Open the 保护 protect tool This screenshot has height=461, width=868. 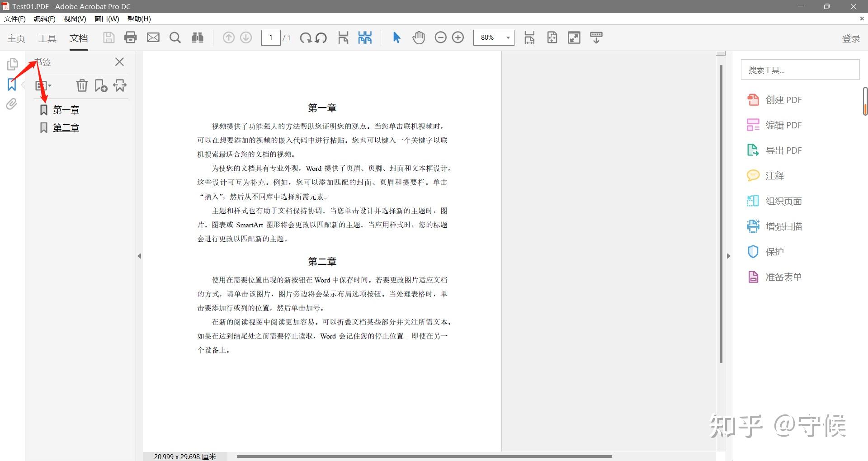[765, 252]
